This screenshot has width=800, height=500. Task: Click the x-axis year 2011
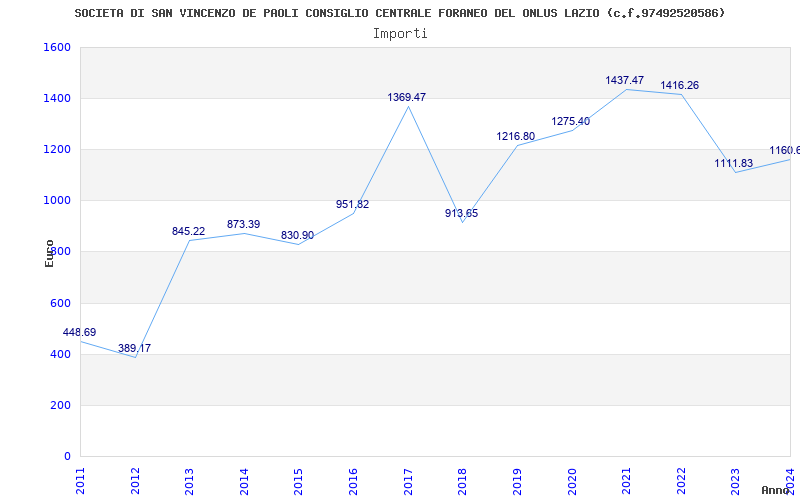[x=80, y=481]
